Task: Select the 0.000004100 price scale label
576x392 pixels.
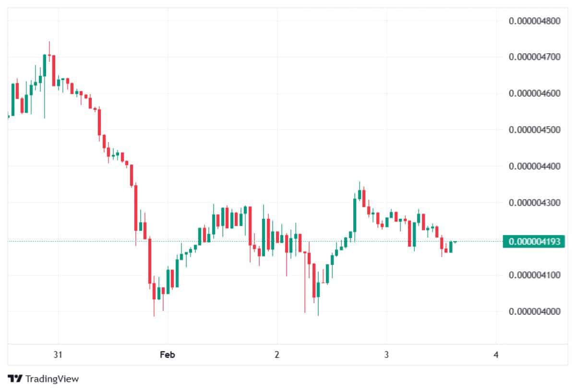Action: coord(534,275)
